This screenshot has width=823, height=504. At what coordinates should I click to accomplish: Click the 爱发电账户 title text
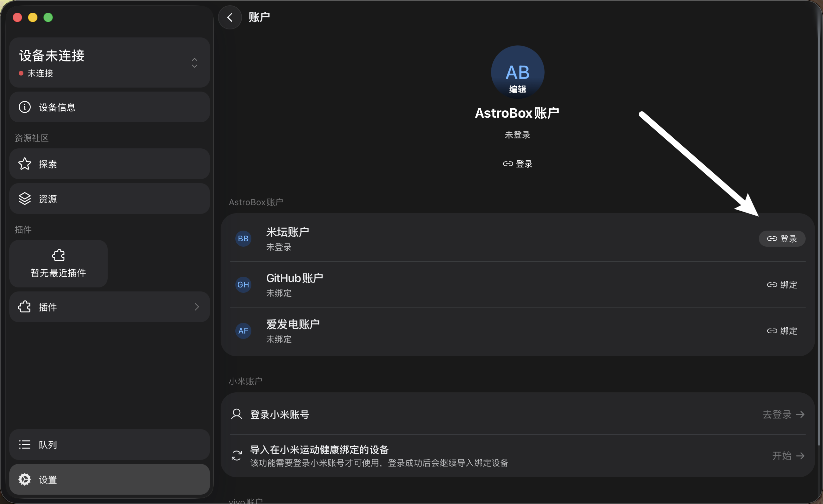293,324
